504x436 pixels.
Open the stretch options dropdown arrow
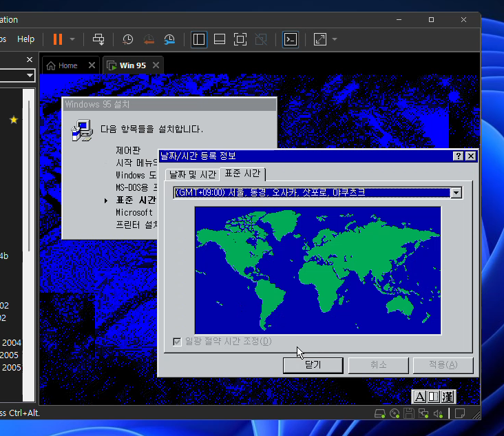pos(335,39)
